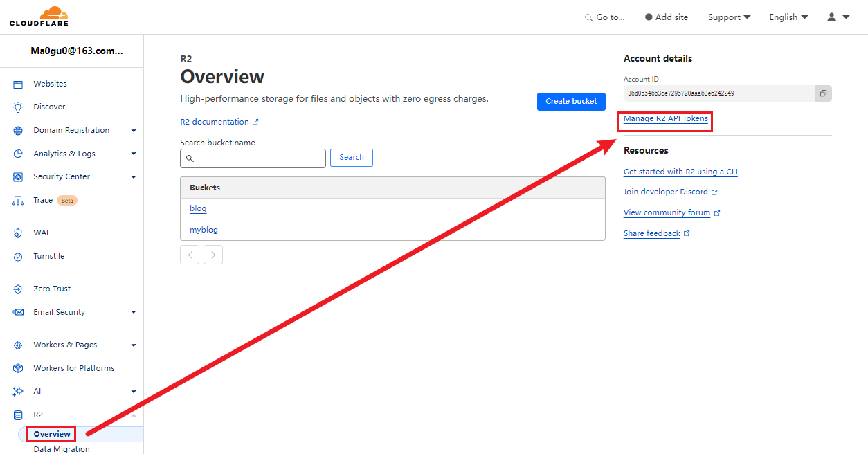
Task: Click the Domain Registration globe icon
Action: (18, 130)
